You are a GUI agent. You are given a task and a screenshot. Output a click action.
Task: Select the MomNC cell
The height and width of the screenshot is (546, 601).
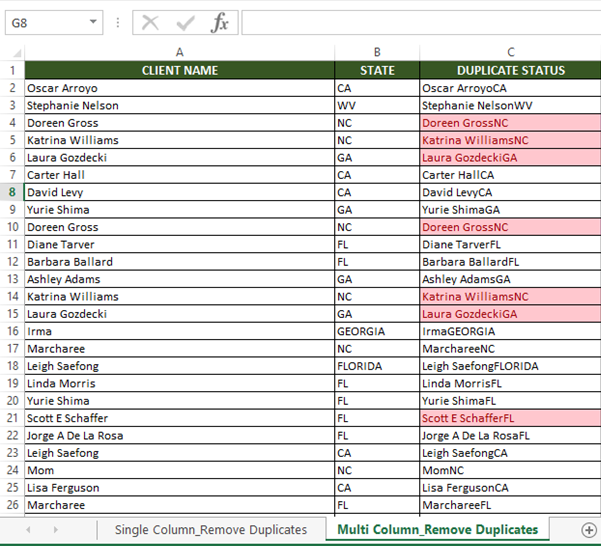click(511, 470)
